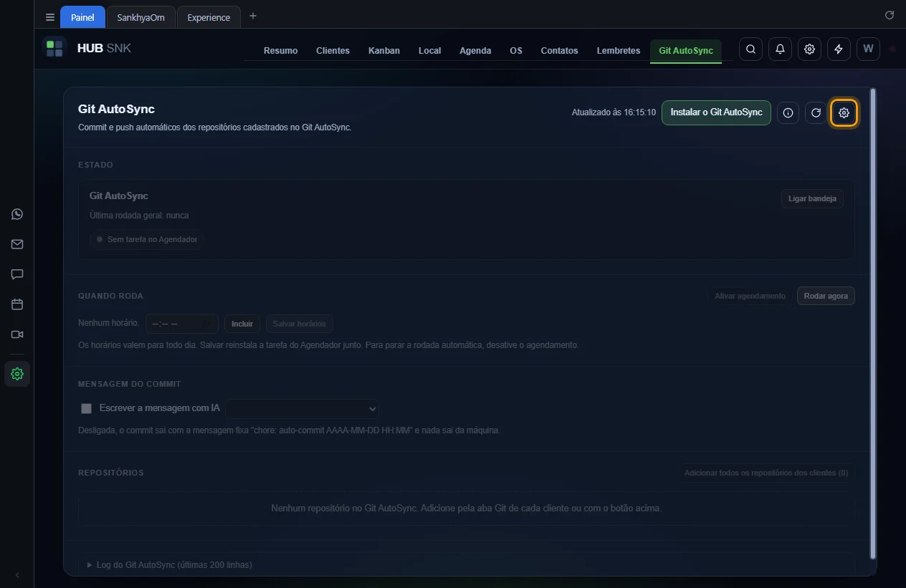Click Última rodada geral: nunca text
This screenshot has width=906, height=588.
click(x=139, y=216)
